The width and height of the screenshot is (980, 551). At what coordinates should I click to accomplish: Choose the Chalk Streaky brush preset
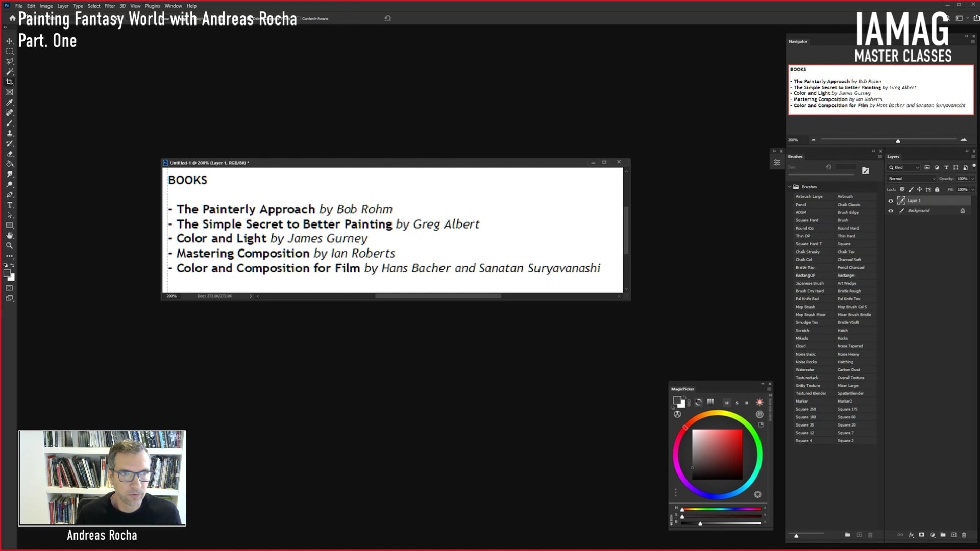point(807,252)
